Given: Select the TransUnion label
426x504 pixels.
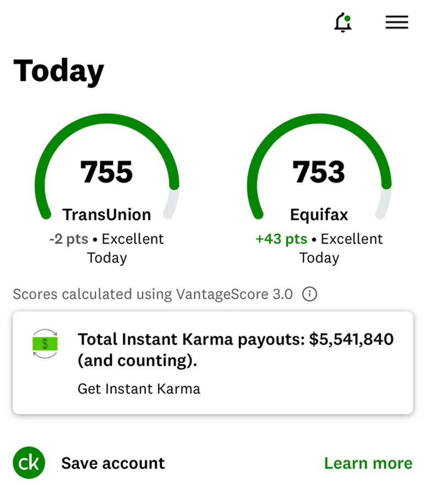Looking at the screenshot, I should (107, 214).
